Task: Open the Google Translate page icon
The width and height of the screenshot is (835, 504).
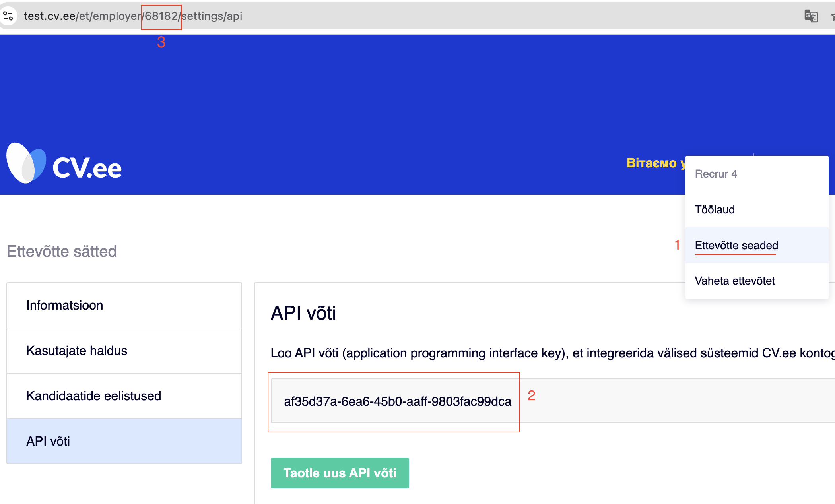Action: [810, 16]
